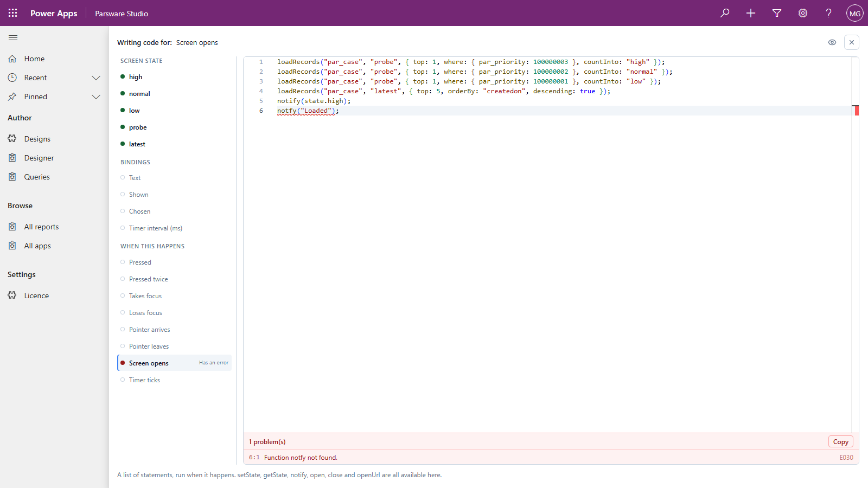Close the code editor panel
868x488 pixels.
[852, 42]
